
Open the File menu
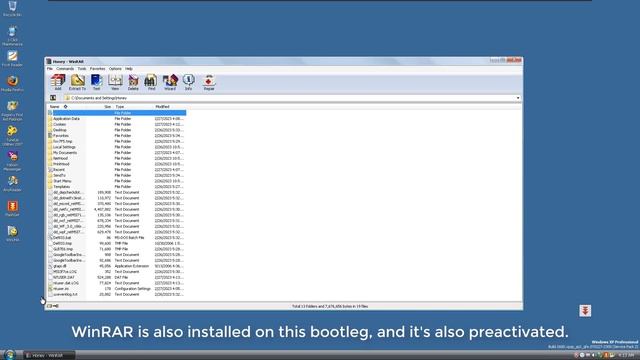point(50,69)
